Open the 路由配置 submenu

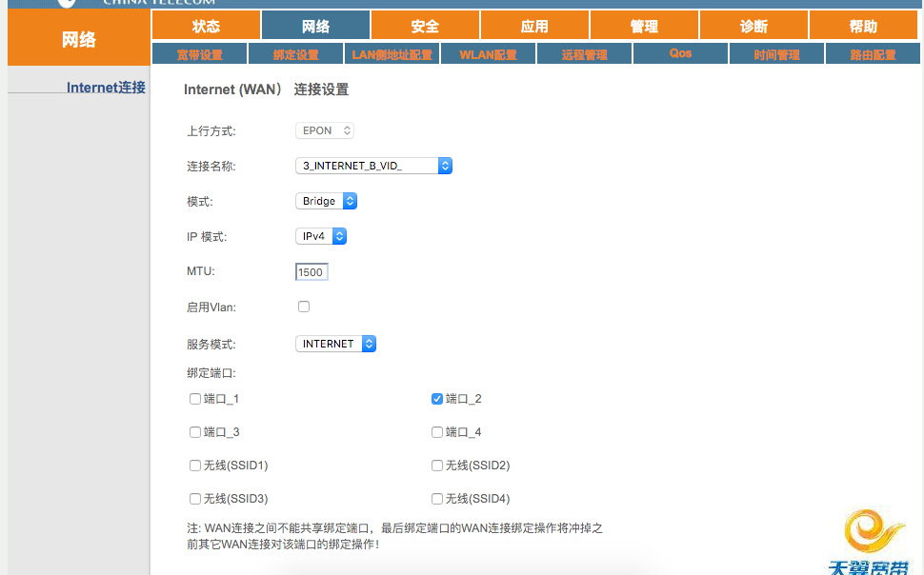[873, 53]
